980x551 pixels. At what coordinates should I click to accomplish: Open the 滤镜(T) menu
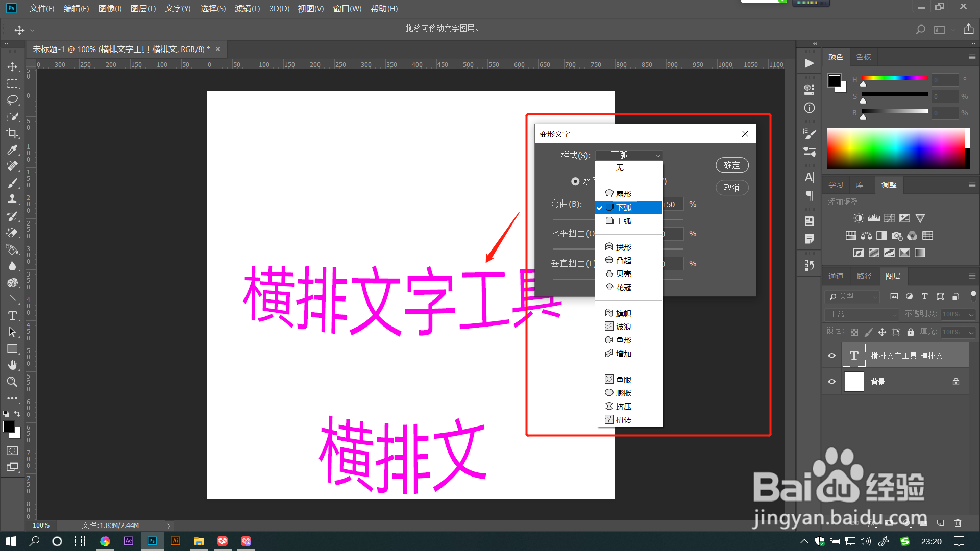tap(247, 8)
